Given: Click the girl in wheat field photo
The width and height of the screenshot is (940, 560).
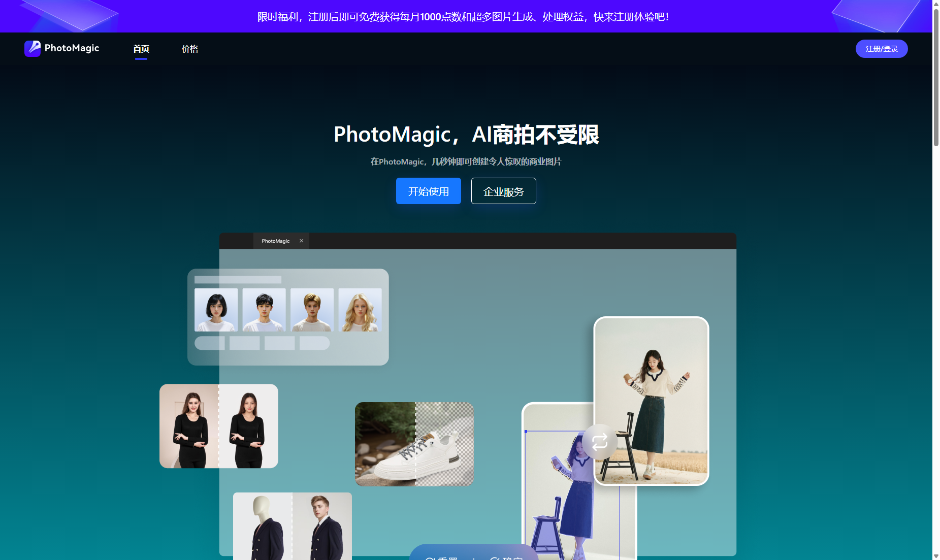Looking at the screenshot, I should coord(652,401).
